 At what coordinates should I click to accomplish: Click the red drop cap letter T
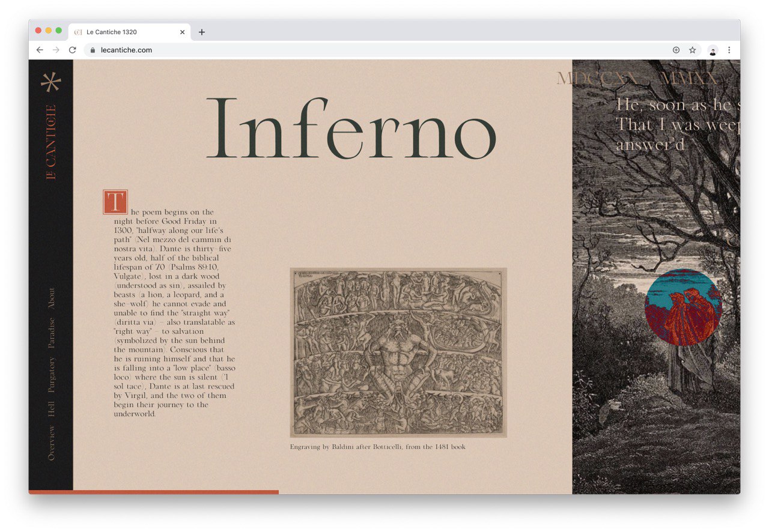[x=115, y=202]
